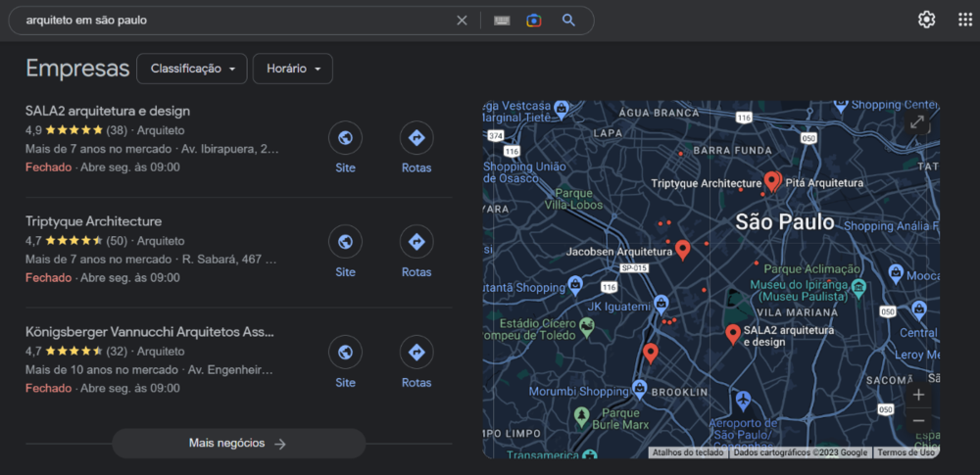Clear the search box with the X icon
This screenshot has width=980, height=475.
pos(462,21)
